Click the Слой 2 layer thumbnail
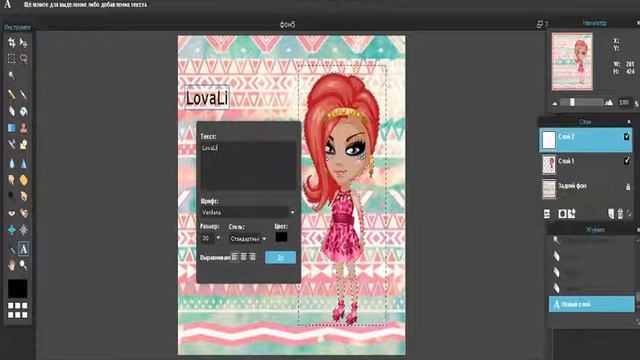 click(x=549, y=140)
